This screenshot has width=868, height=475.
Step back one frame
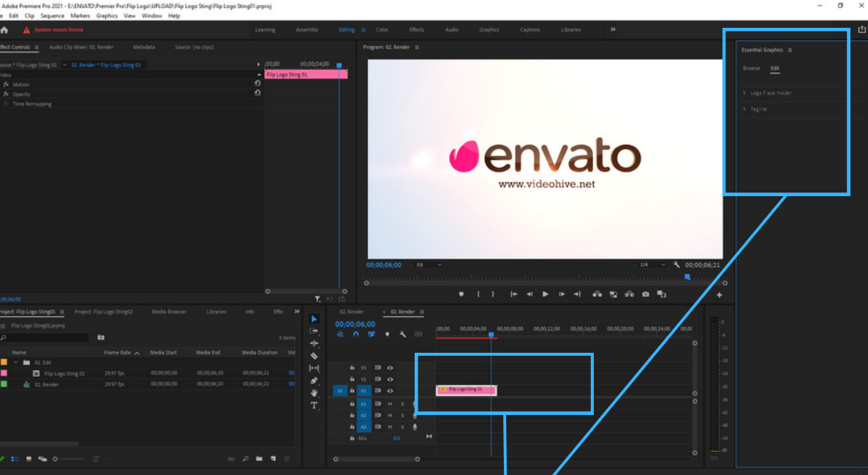tap(529, 294)
